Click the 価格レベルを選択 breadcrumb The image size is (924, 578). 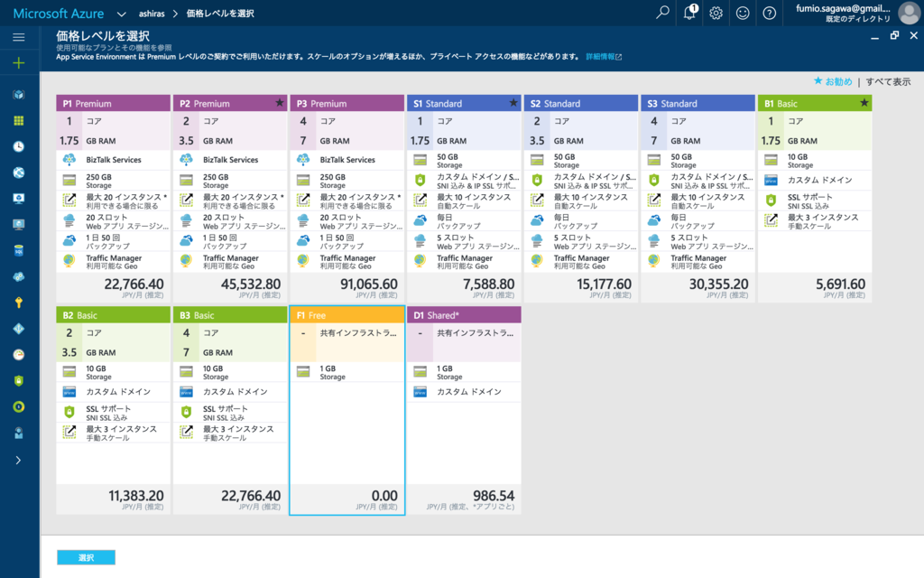click(220, 14)
